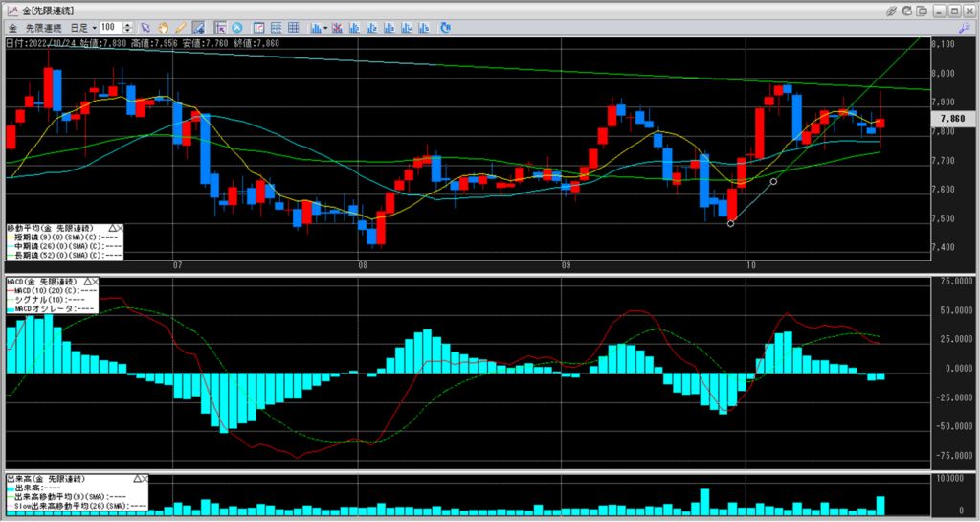Click the blue reload R icon
The image size is (980, 522).
[x=446, y=28]
